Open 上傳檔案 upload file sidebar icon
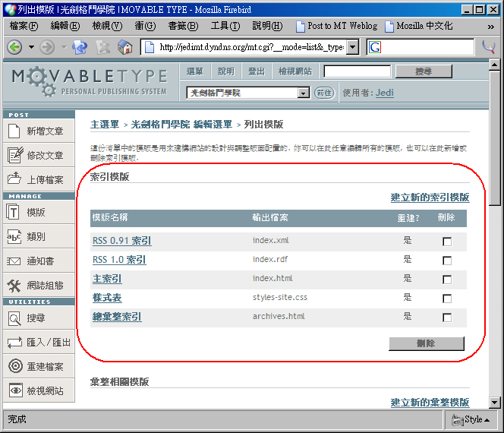Viewport: 504px width, 433px height. 14,178
